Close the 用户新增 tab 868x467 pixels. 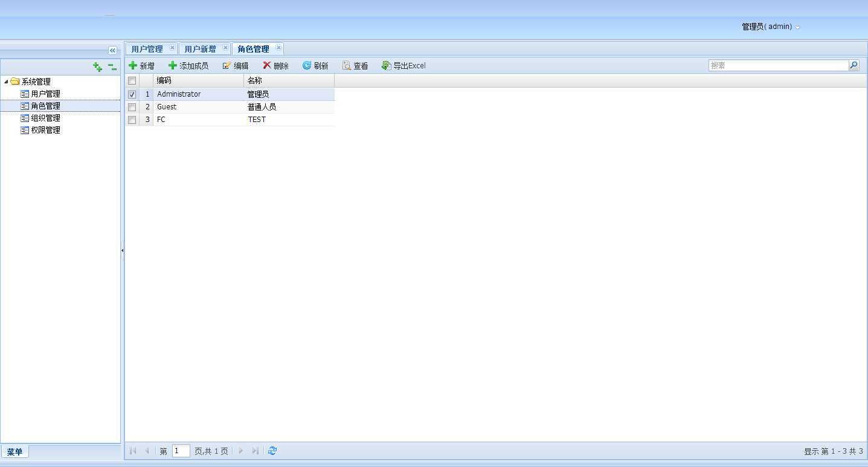click(x=225, y=47)
